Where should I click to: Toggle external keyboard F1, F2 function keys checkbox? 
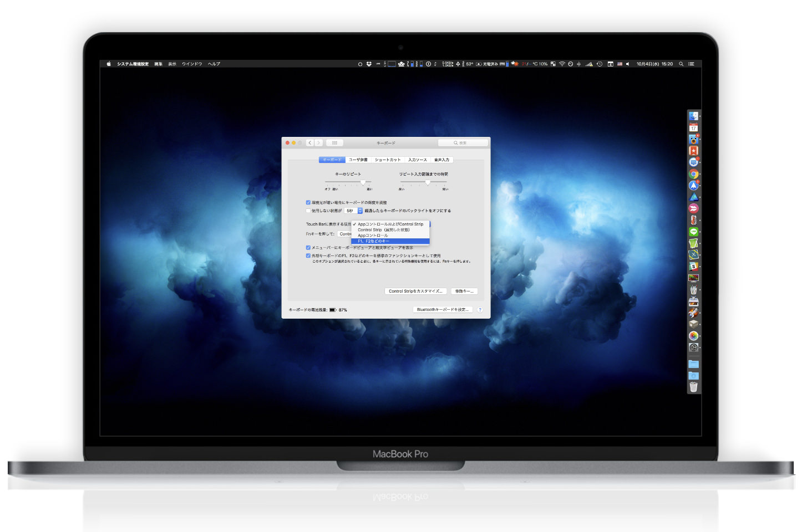pyautogui.click(x=308, y=255)
